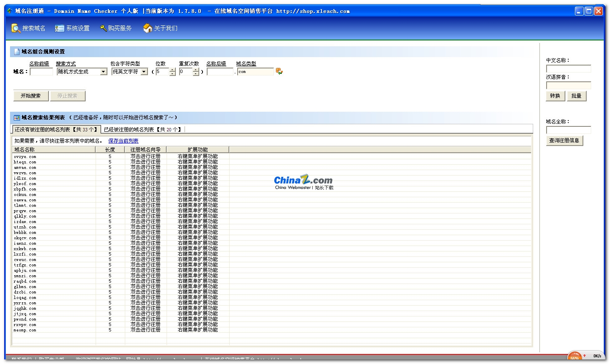Focus the 重复次数 number field
The width and height of the screenshot is (610, 364).
pyautogui.click(x=186, y=72)
